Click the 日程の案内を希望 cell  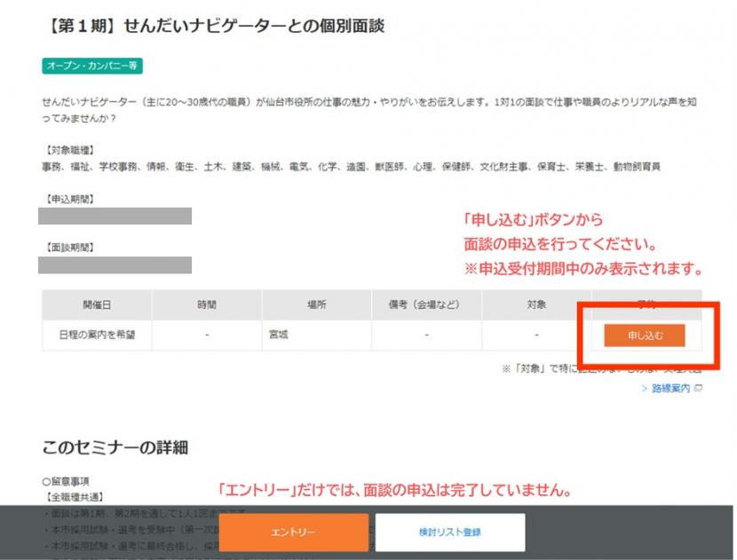click(x=97, y=335)
